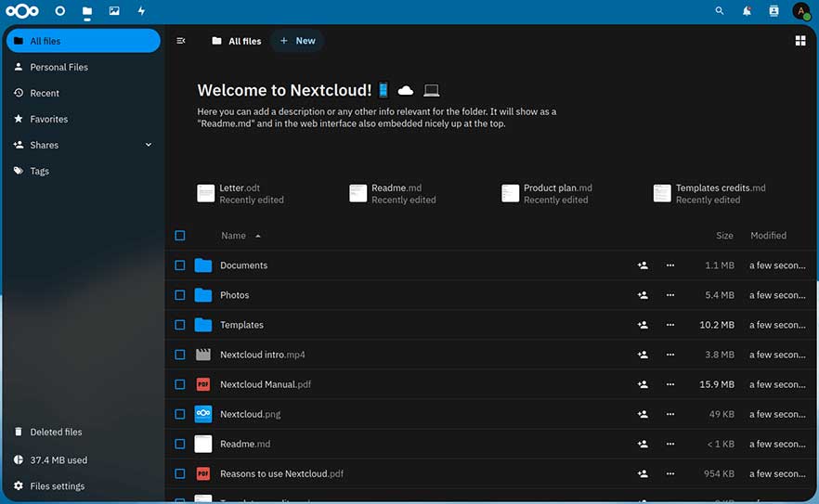Open Files settings at the bottom
Screen dimensions: 819x504
[x=57, y=486]
